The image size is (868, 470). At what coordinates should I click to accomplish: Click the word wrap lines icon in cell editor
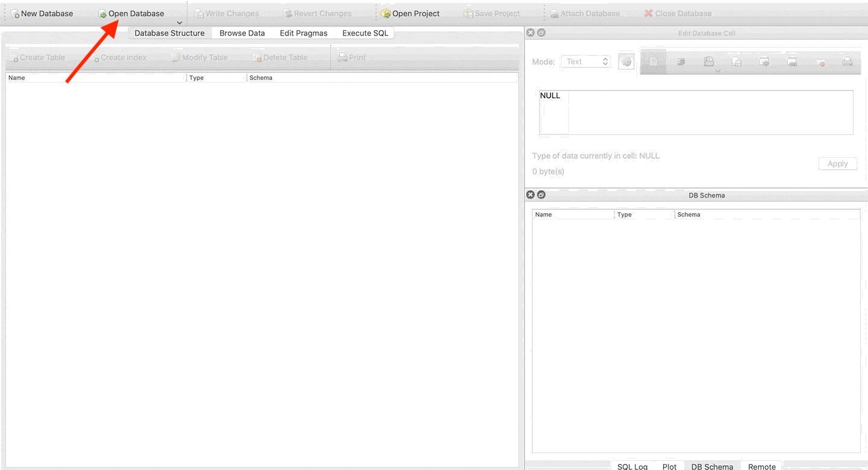point(681,61)
